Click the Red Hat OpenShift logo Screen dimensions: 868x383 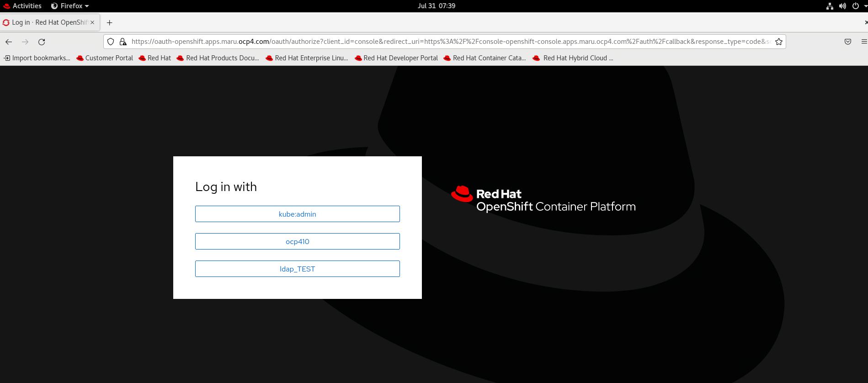point(543,200)
